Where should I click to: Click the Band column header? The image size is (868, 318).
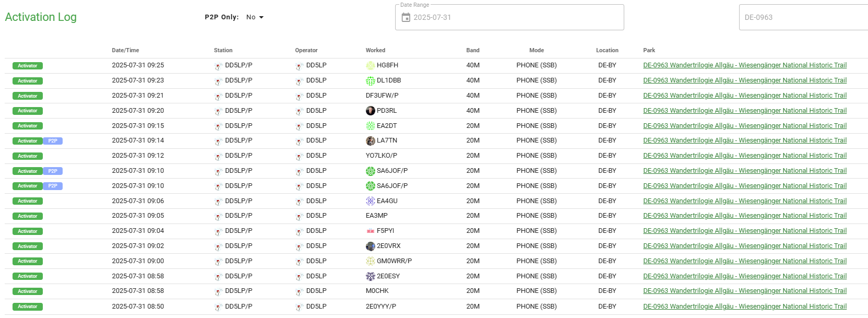(x=472, y=50)
